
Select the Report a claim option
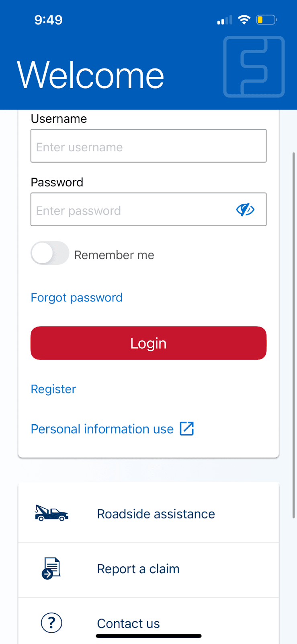coord(138,569)
